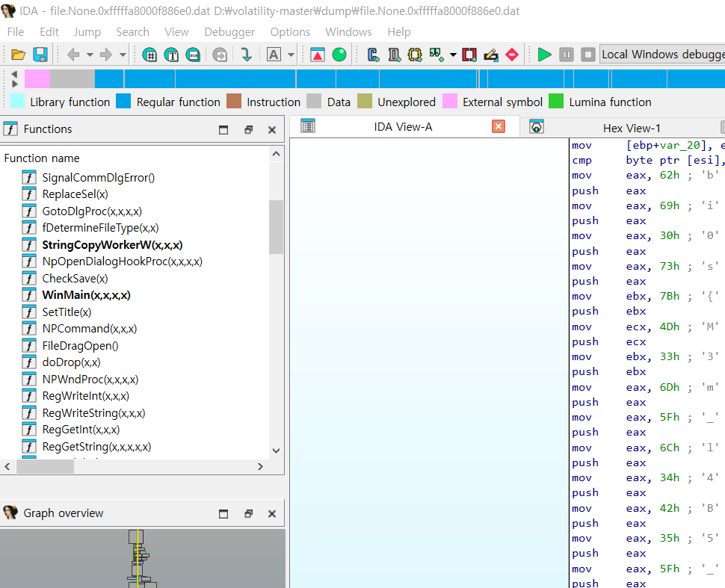Click the yellow pencil edit icon
This screenshot has width=725, height=588.
point(491,55)
